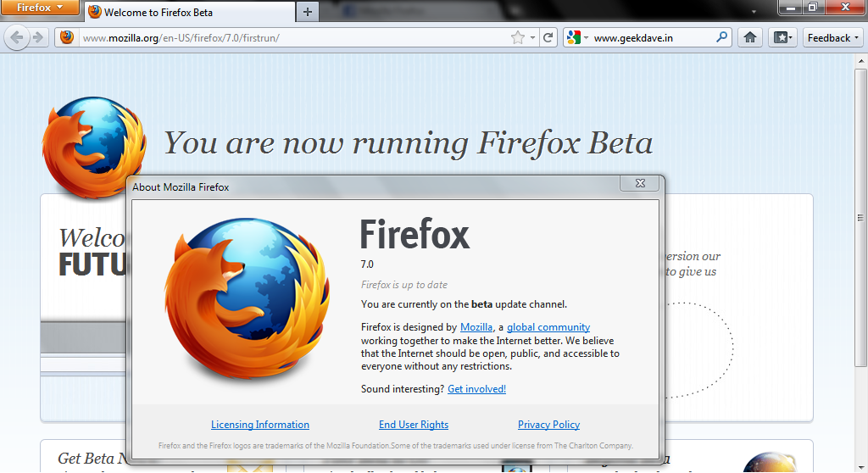Minimize the Firefox browser window

791,8
